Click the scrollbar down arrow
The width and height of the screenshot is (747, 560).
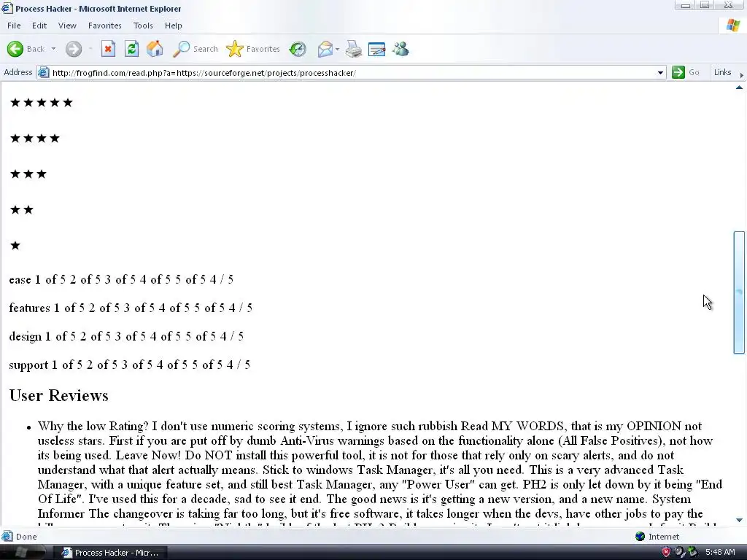[x=739, y=520]
